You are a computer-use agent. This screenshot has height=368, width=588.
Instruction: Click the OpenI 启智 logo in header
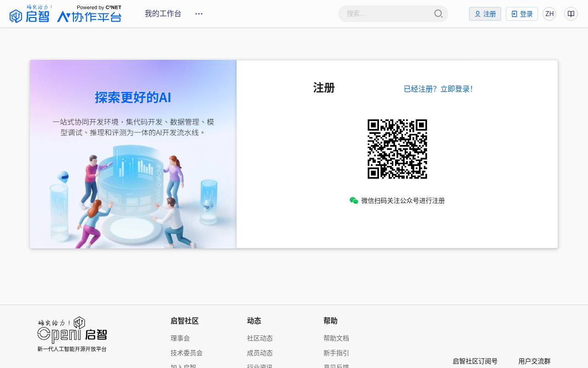tap(65, 14)
